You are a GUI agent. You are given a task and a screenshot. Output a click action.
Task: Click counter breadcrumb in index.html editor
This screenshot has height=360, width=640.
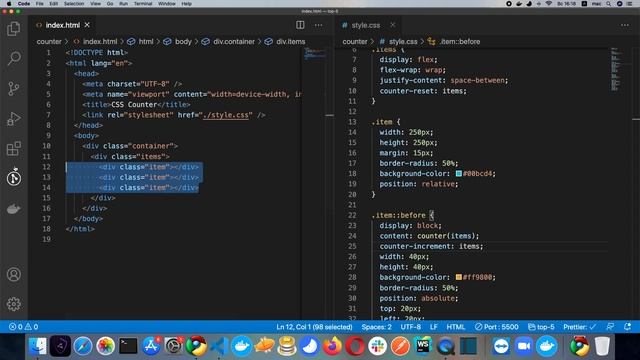point(49,42)
